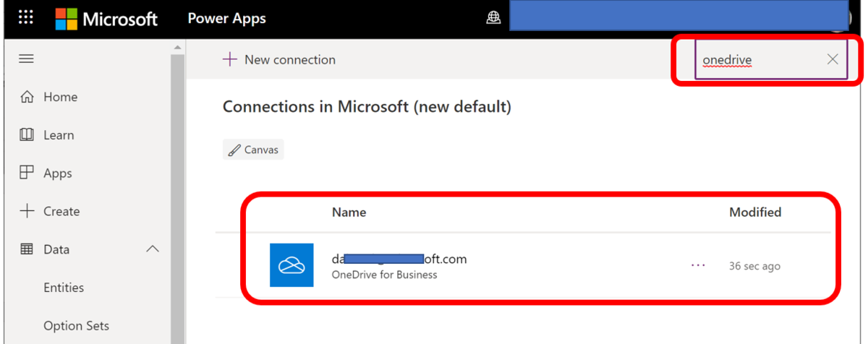Click the Apps grid icon
This screenshot has width=868, height=344.
click(27, 173)
